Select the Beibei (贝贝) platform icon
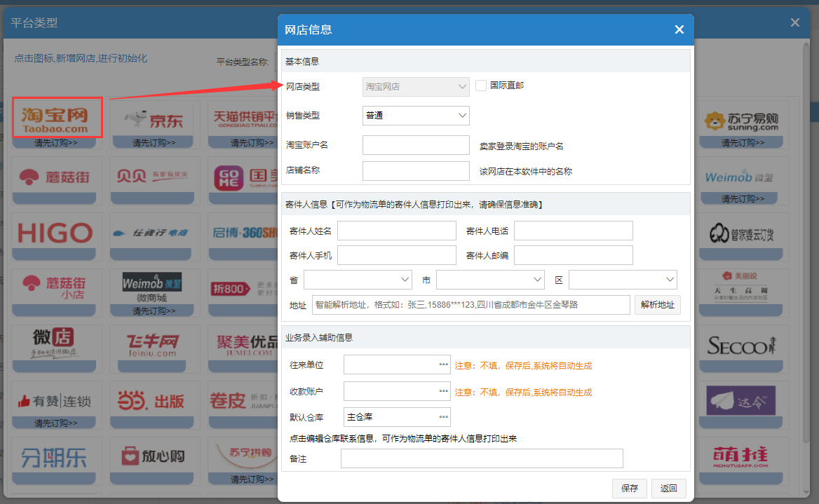Image resolution: width=819 pixels, height=504 pixels. 152,176
